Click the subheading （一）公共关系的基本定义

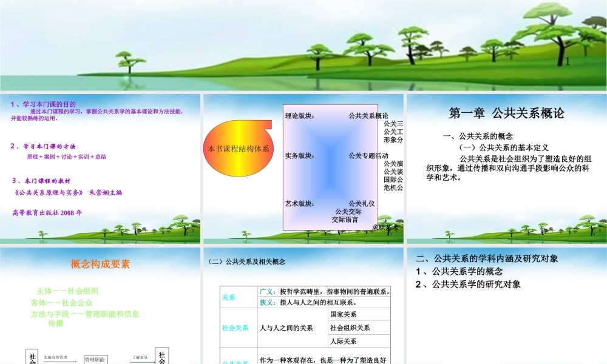(502, 148)
